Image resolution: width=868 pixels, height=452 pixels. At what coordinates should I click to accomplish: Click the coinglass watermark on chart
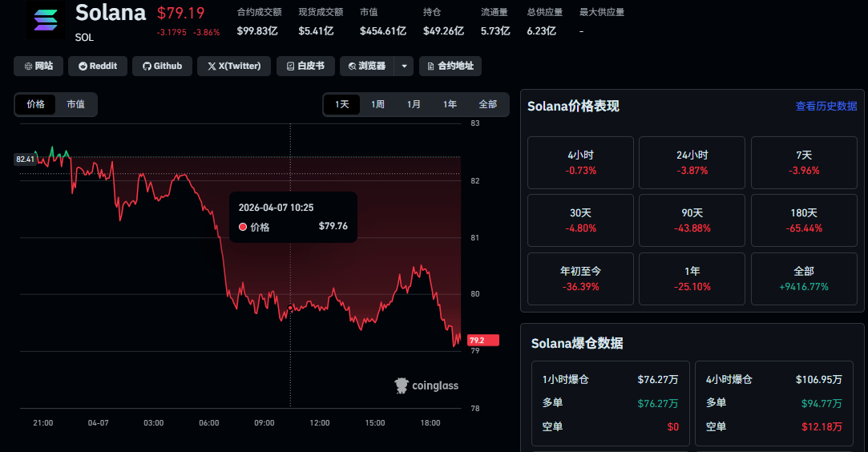(x=426, y=385)
